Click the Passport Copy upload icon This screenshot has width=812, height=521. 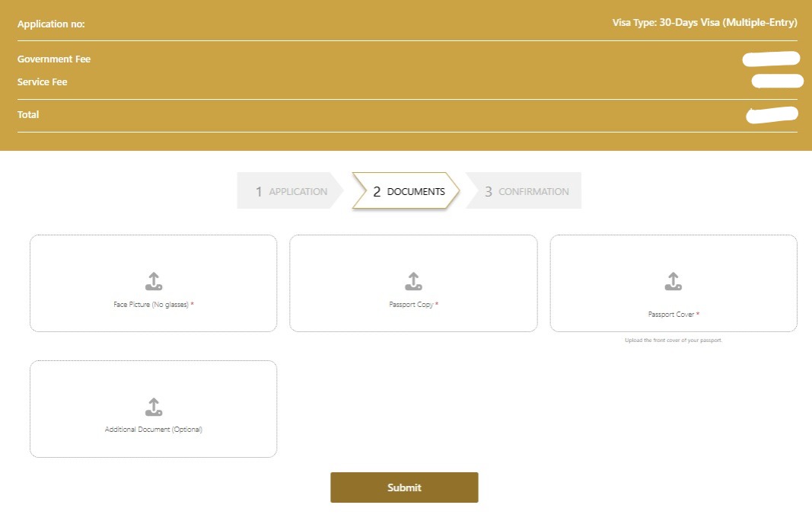(413, 280)
